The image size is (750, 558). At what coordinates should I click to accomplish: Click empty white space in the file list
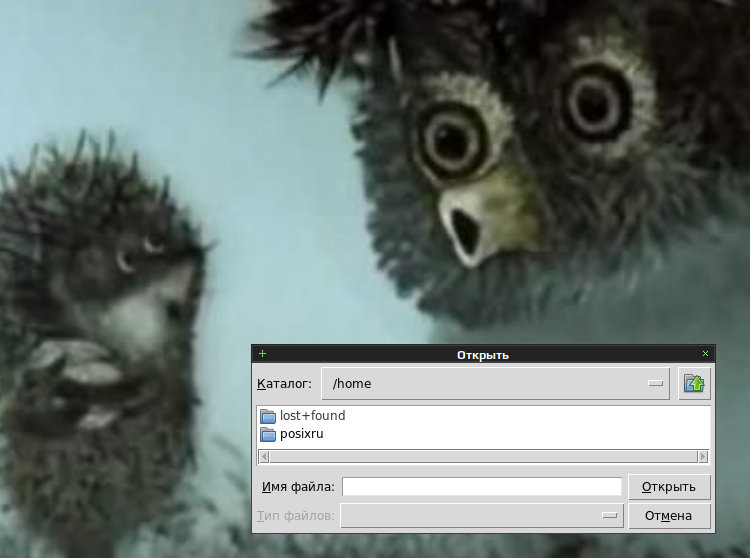click(526, 426)
